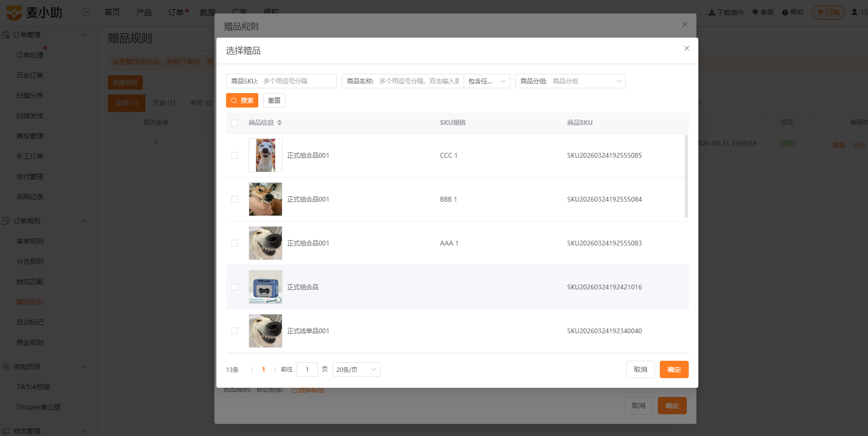Screen dimensions: 868x436
Task: Click the 搜索 search button
Action: [242, 100]
